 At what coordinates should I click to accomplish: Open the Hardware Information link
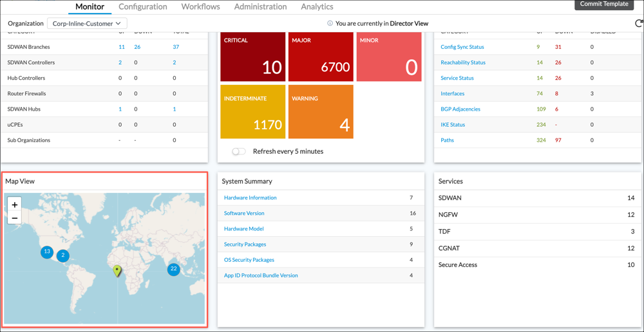250,198
